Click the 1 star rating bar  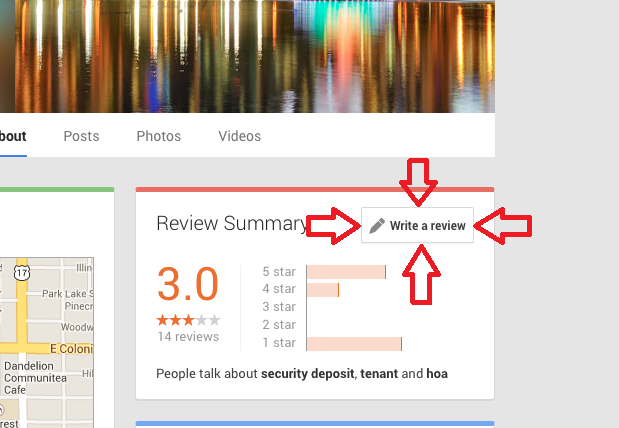coord(354,344)
